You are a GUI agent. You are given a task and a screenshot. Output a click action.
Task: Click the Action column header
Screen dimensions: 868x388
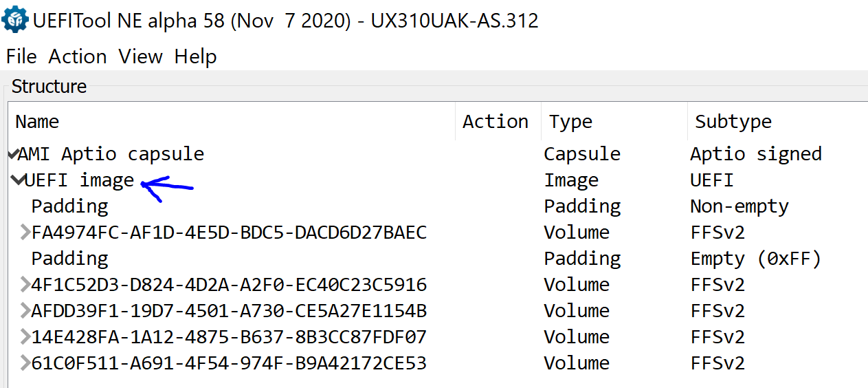495,122
